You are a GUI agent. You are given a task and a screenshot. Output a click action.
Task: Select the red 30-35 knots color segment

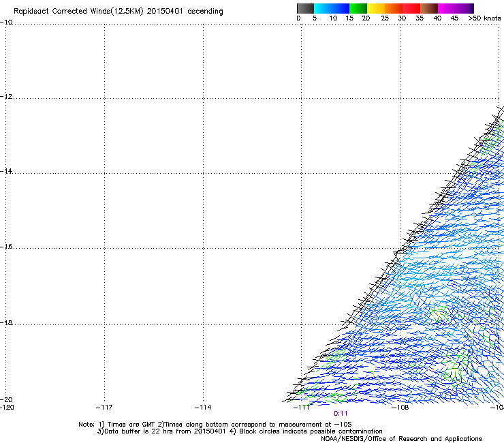point(411,8)
